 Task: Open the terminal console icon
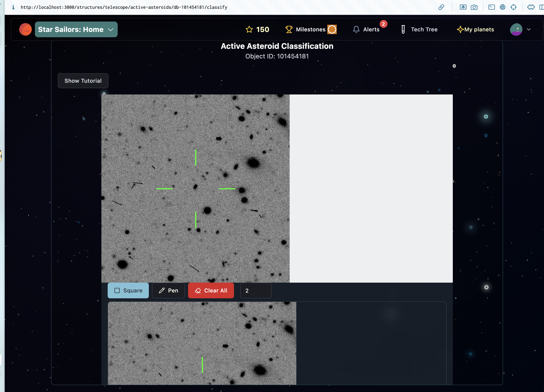(x=491, y=7)
